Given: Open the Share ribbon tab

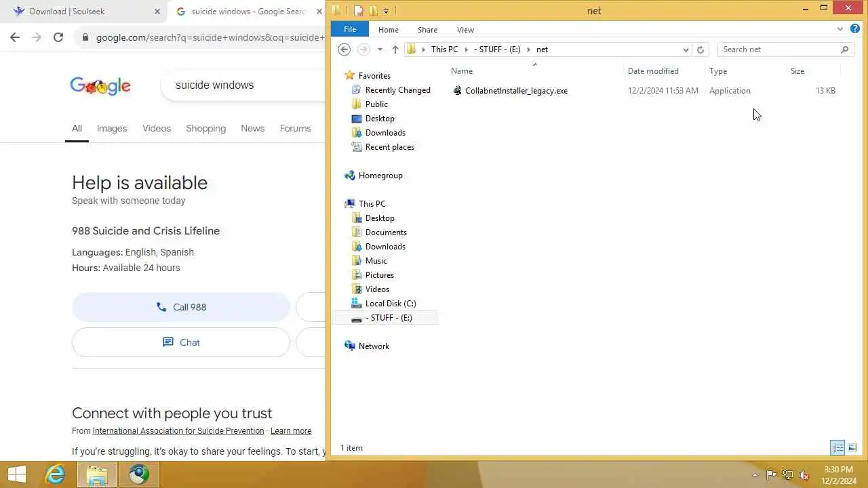Looking at the screenshot, I should (427, 30).
